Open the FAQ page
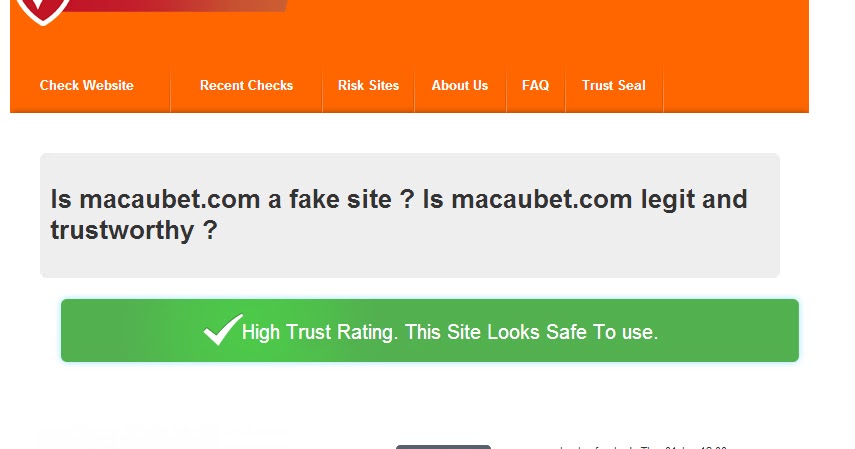 (x=535, y=86)
